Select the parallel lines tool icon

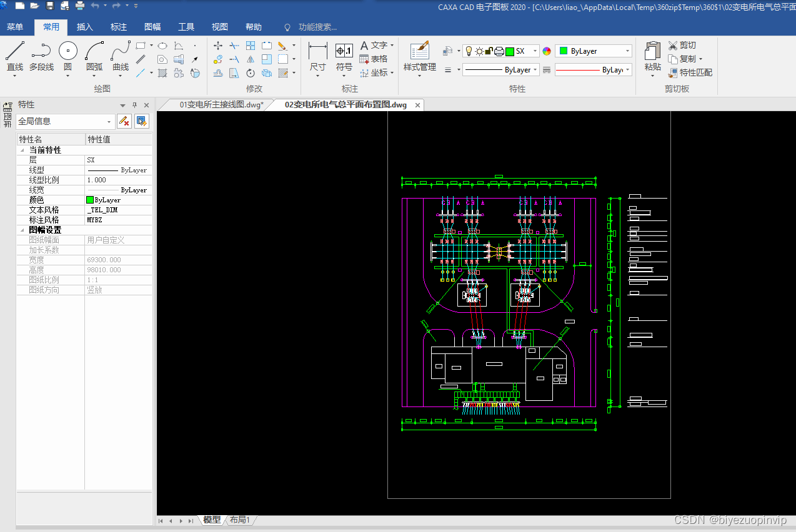click(x=141, y=59)
